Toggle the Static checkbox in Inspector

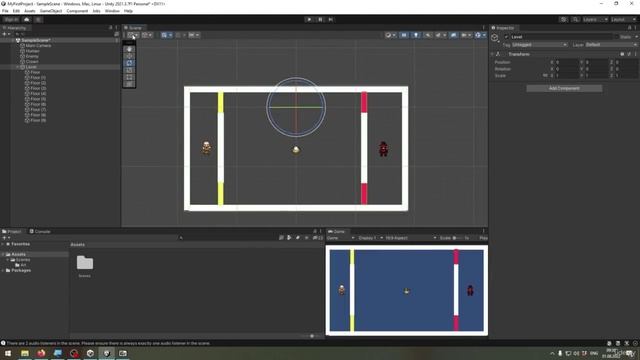(616, 37)
